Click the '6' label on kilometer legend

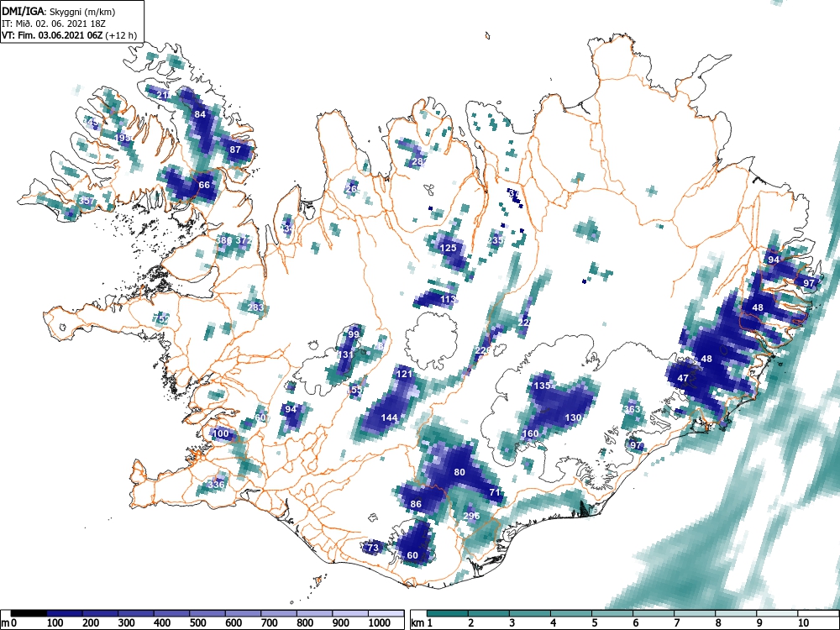click(x=635, y=623)
